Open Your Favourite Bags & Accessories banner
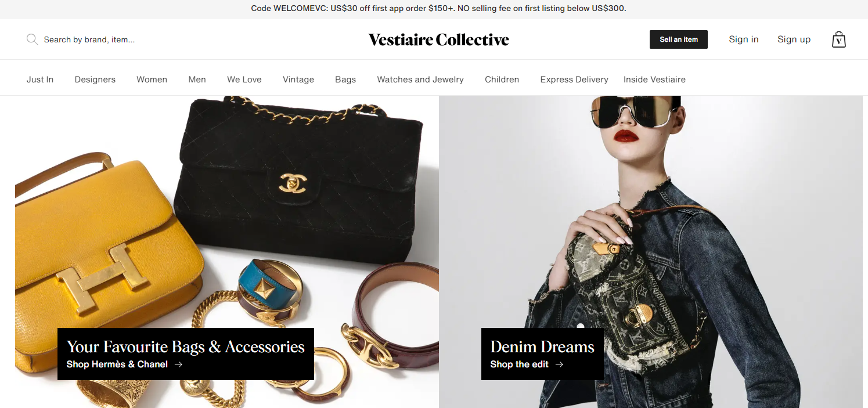This screenshot has width=868, height=408. (x=186, y=354)
